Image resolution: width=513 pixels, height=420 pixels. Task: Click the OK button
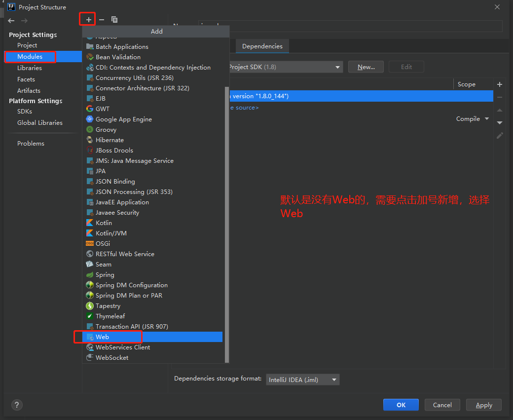(x=401, y=405)
